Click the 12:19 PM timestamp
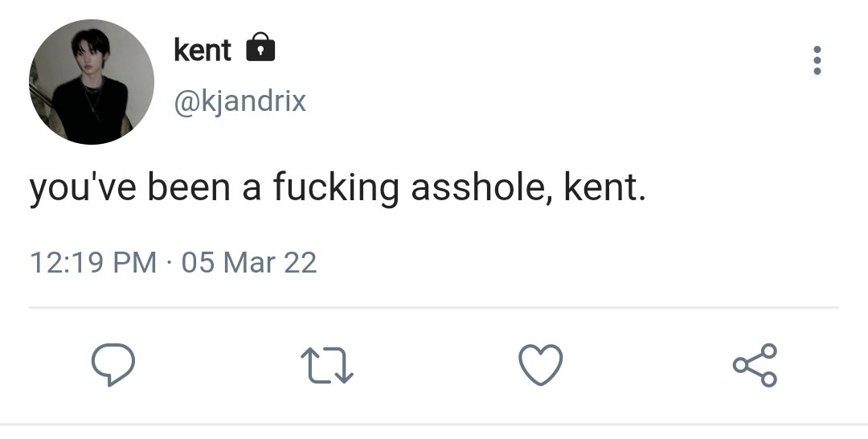Viewport: 868px width, 439px height. pos(93,262)
